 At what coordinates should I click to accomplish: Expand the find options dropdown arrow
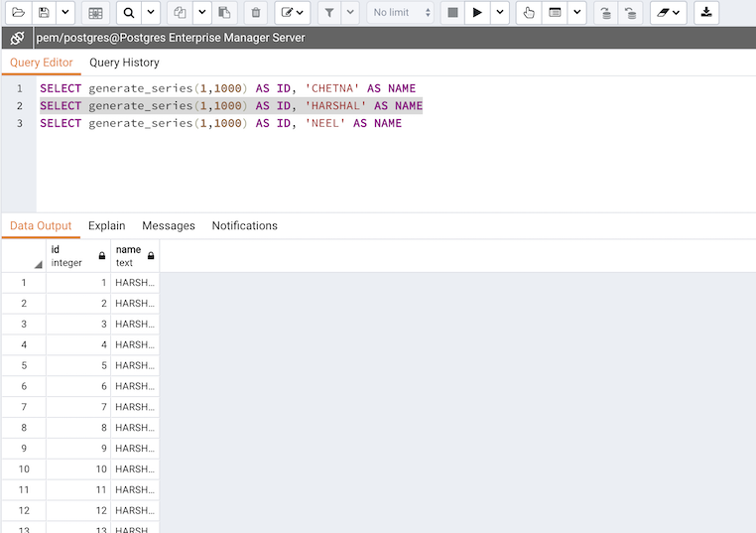pyautogui.click(x=151, y=13)
